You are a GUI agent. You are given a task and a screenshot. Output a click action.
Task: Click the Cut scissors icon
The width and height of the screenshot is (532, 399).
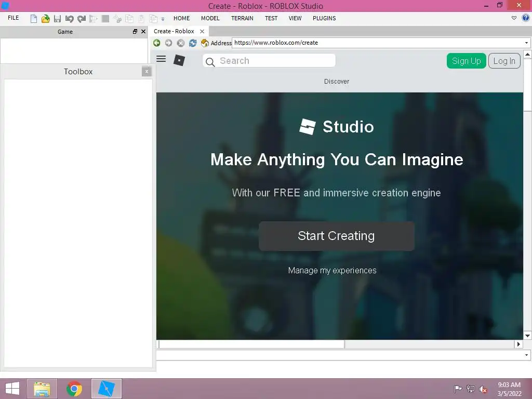(117, 18)
